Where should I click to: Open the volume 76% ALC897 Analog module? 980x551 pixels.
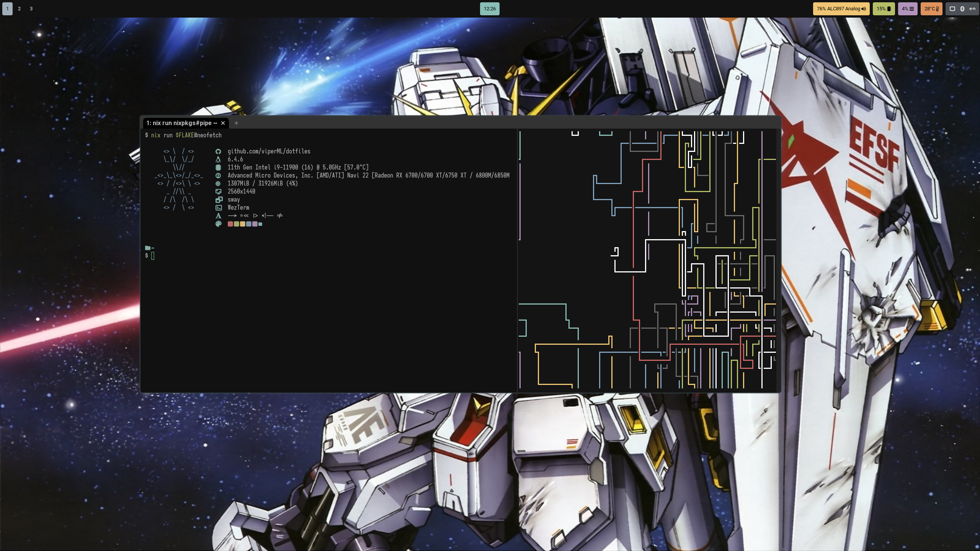coord(841,9)
